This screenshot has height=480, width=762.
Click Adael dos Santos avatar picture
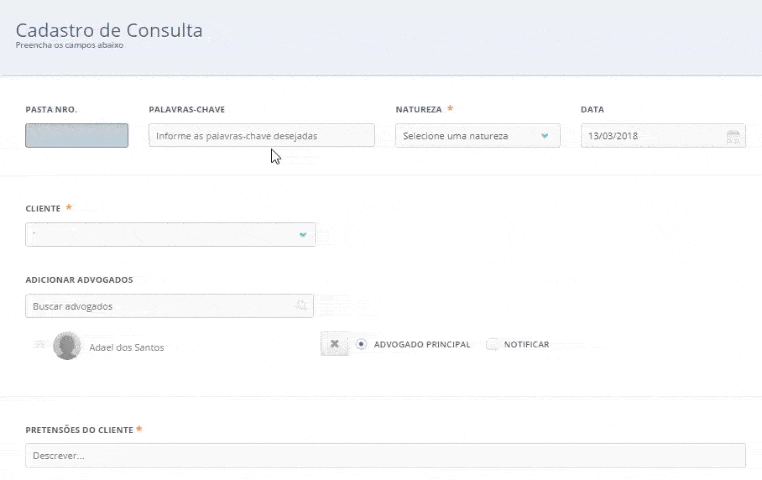pyautogui.click(x=67, y=346)
